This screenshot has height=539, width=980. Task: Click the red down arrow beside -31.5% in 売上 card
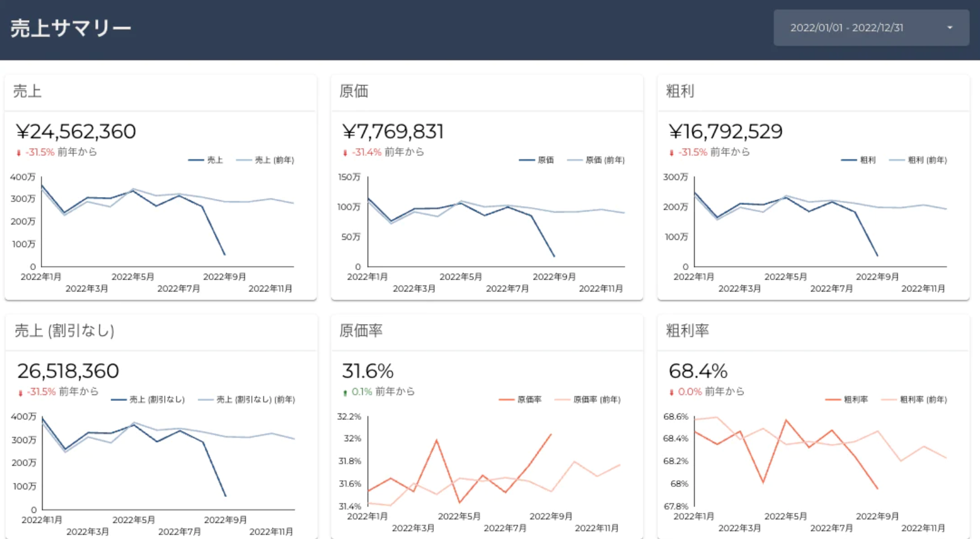click(x=19, y=153)
